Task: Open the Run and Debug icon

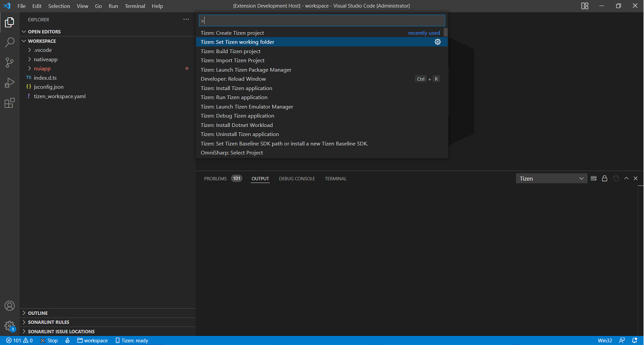Action: (x=10, y=82)
